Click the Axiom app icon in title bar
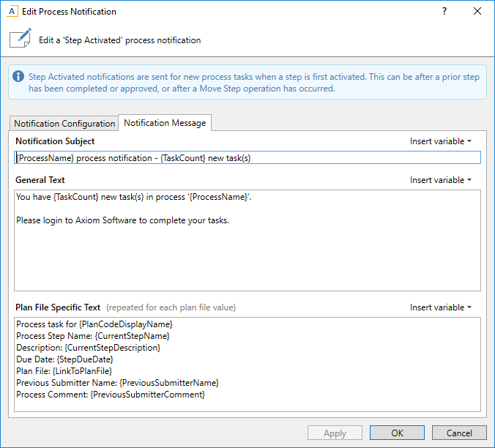 pos(12,12)
